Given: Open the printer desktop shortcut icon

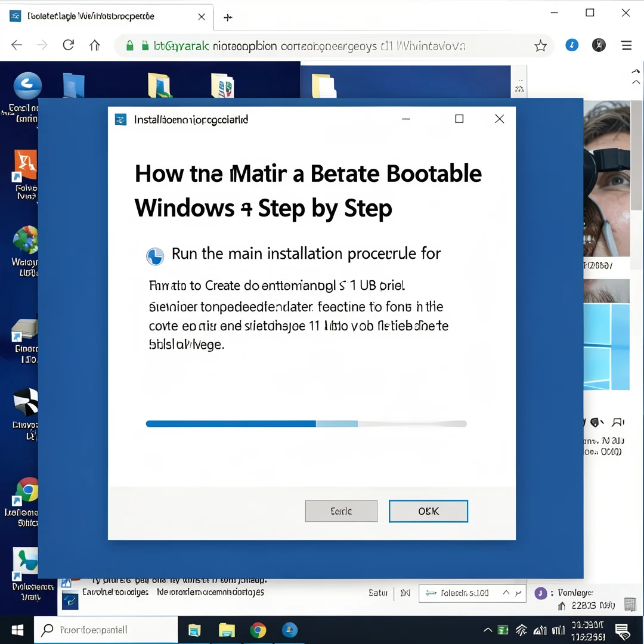Looking at the screenshot, I should 24,329.
